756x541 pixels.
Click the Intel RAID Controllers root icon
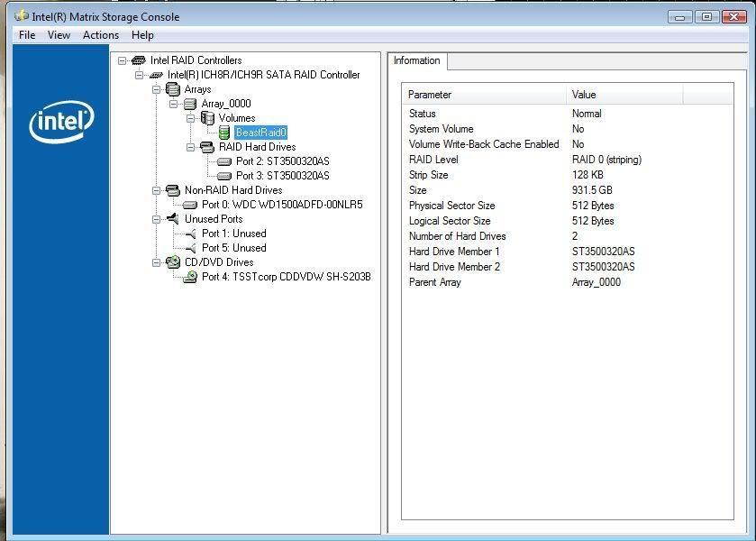click(139, 60)
